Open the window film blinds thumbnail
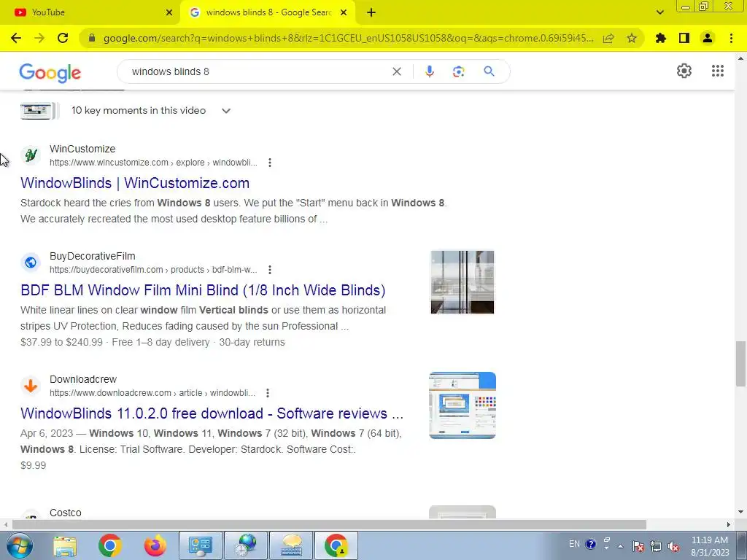This screenshot has height=560, width=747. pos(462,282)
